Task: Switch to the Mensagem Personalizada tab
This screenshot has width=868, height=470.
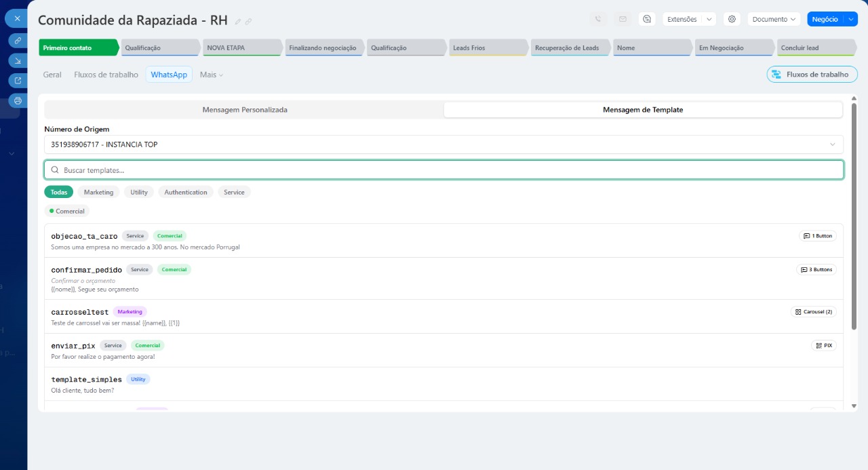Action: click(245, 109)
